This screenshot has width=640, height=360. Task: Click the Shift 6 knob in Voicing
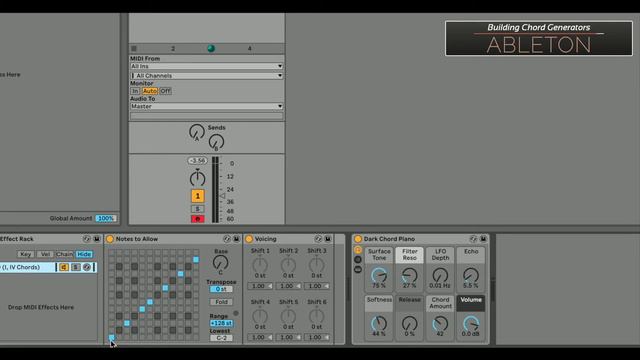click(x=316, y=316)
